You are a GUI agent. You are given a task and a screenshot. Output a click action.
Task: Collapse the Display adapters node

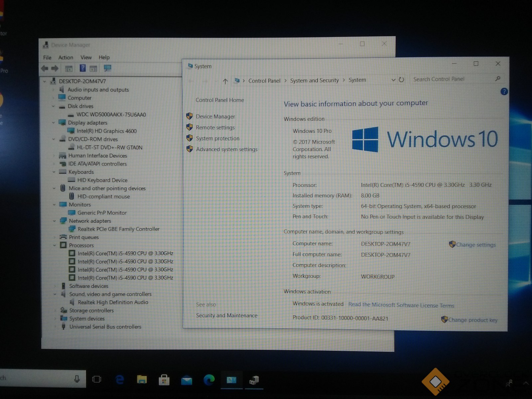(x=54, y=123)
